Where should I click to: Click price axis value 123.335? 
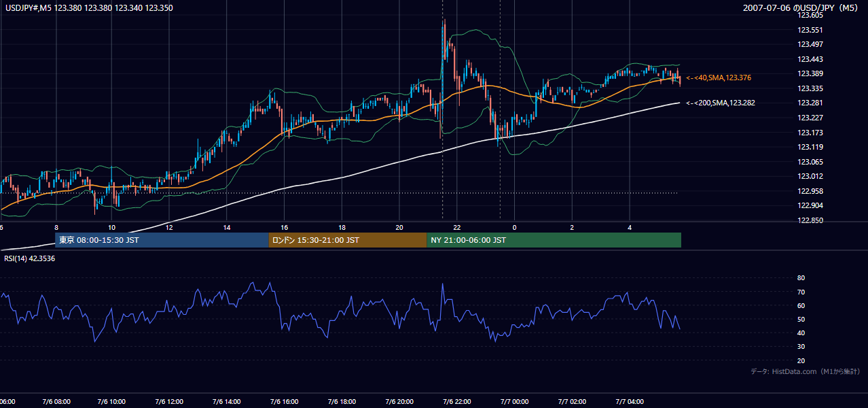click(x=810, y=88)
